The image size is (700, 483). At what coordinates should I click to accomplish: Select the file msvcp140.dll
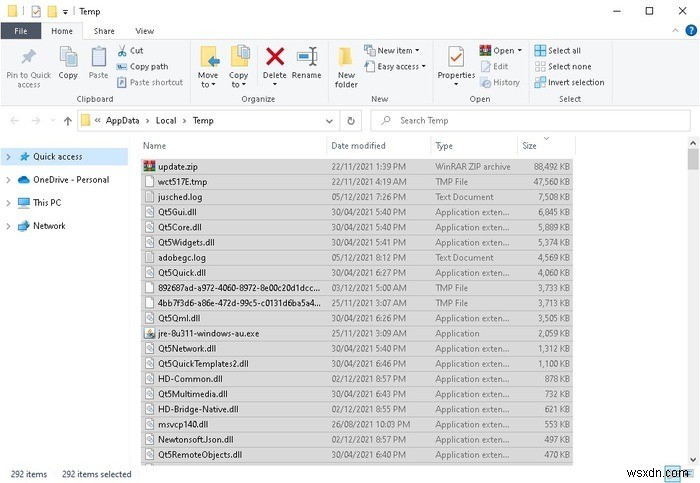coord(357,425)
